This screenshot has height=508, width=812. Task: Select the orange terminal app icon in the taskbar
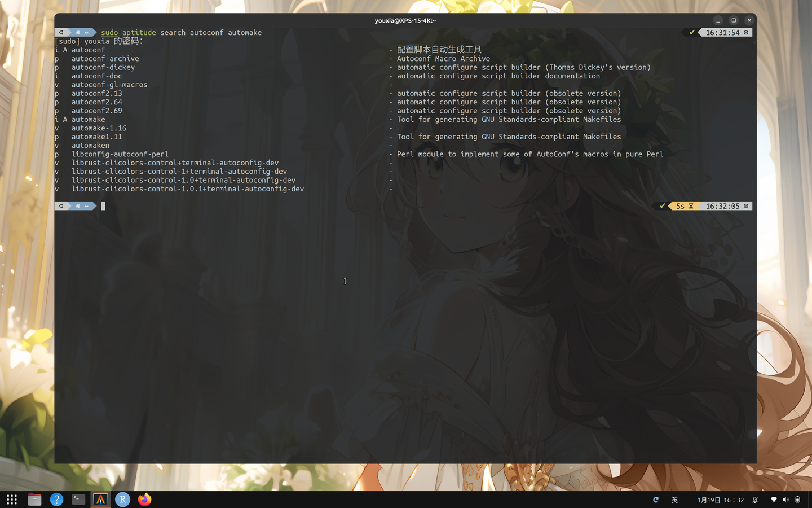tap(100, 500)
